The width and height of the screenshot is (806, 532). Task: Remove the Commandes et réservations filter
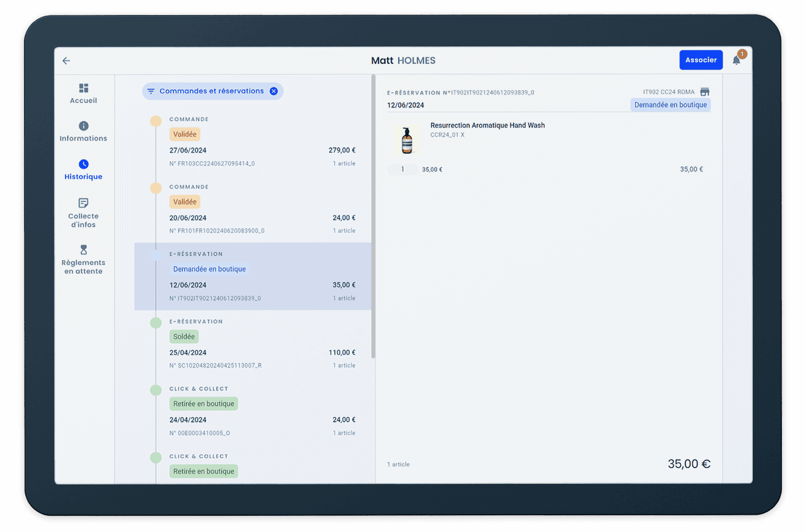point(274,91)
